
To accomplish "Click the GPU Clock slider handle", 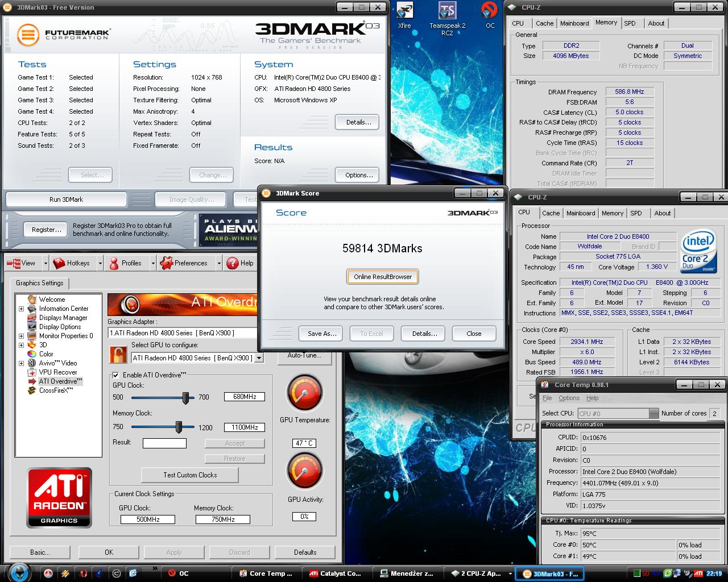I will click(185, 398).
